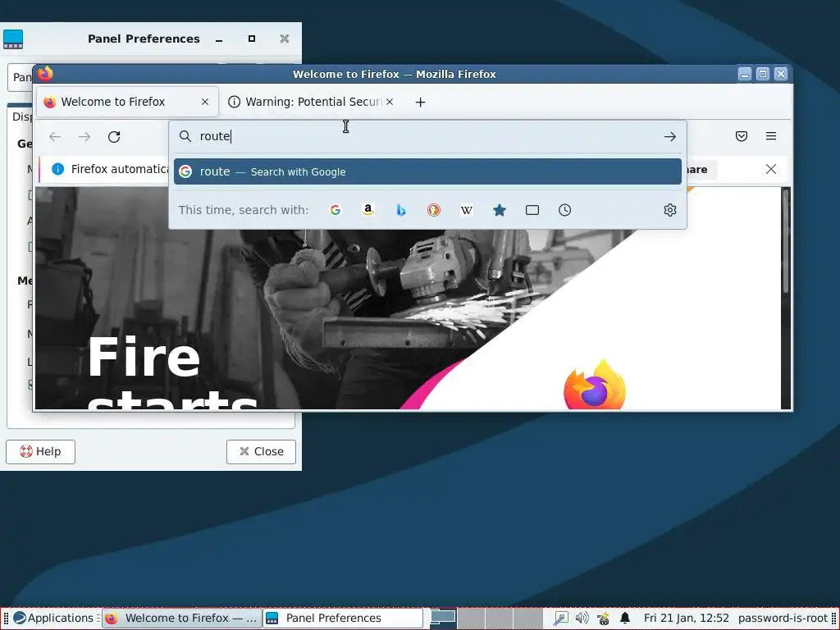Search this time with Amazon icon
The width and height of the screenshot is (840, 630).
pos(368,210)
